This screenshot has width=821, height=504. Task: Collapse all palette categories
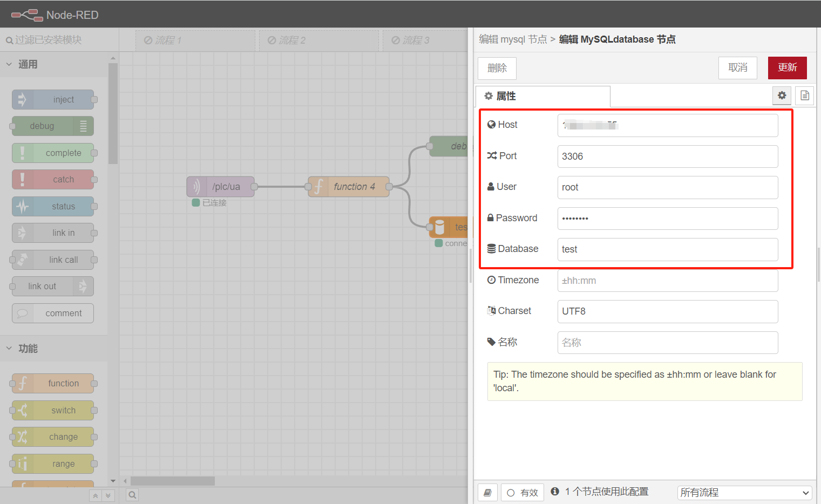click(96, 495)
